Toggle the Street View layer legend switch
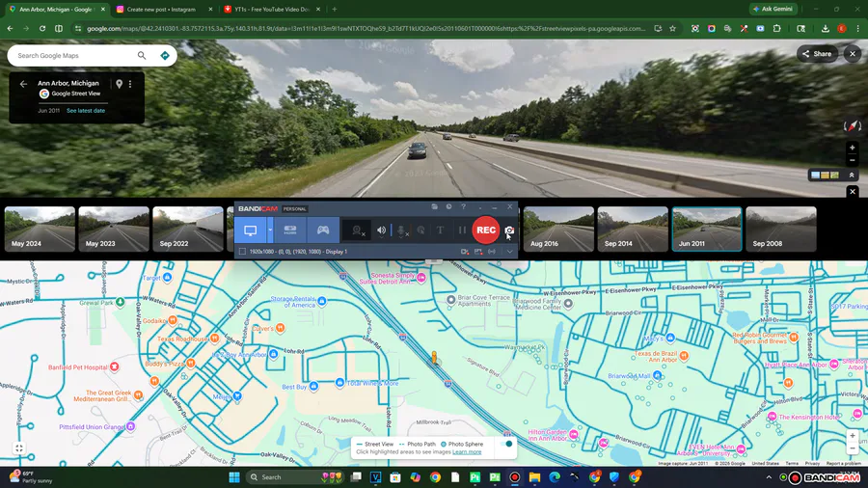The height and width of the screenshot is (488, 868). [x=505, y=444]
